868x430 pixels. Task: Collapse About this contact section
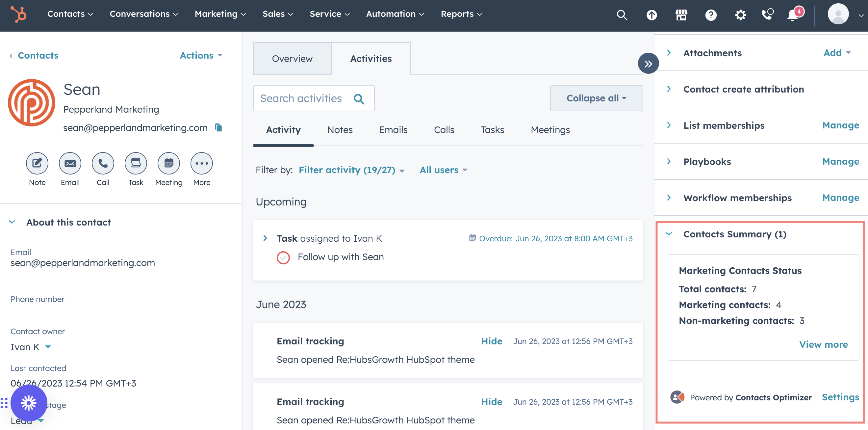[x=12, y=222]
